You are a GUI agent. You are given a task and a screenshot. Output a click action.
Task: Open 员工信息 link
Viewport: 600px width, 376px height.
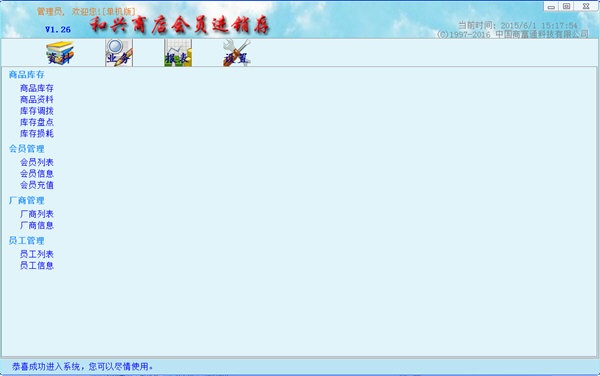click(37, 265)
